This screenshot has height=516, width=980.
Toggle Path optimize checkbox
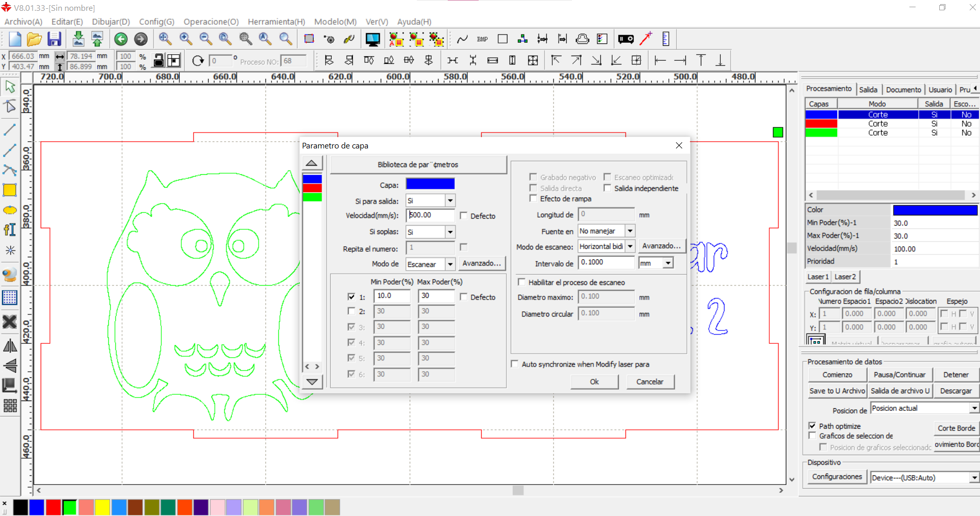813,426
